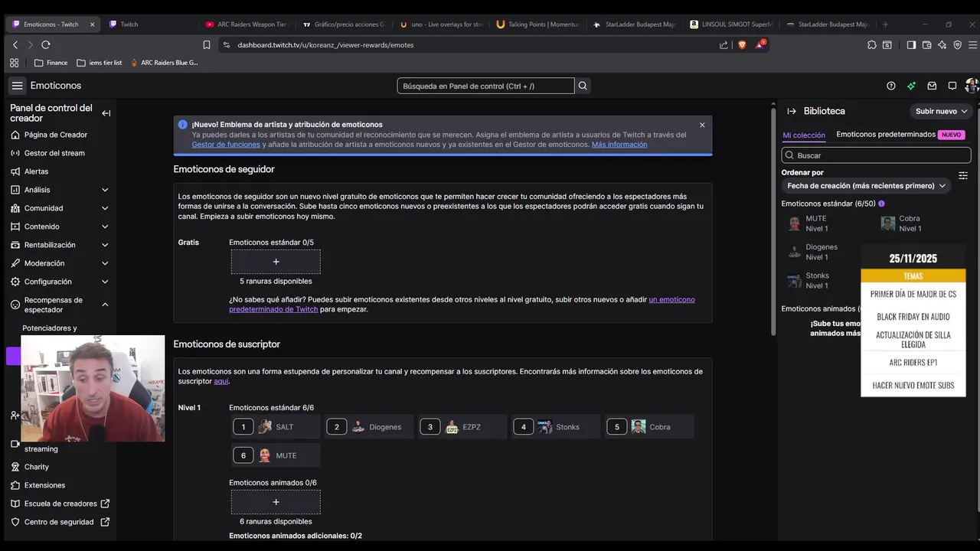Open Brave Shields lion icon
This screenshot has height=551, width=980.
742,45
